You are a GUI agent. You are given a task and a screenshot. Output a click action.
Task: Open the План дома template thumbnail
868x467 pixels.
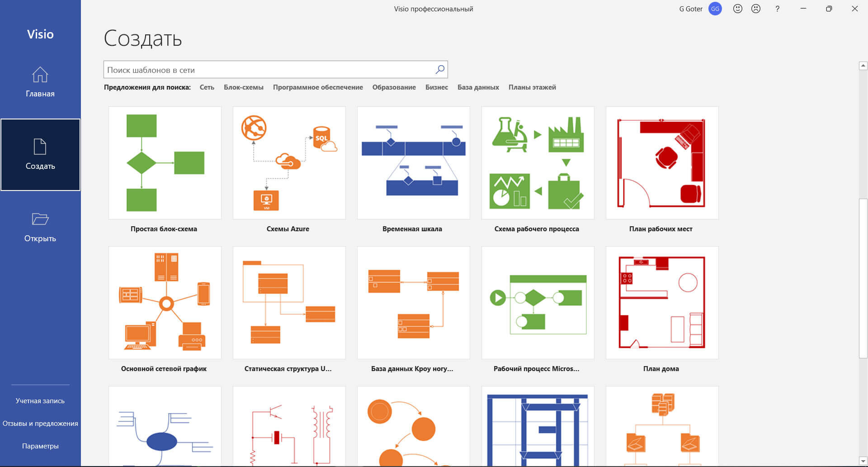pyautogui.click(x=662, y=303)
